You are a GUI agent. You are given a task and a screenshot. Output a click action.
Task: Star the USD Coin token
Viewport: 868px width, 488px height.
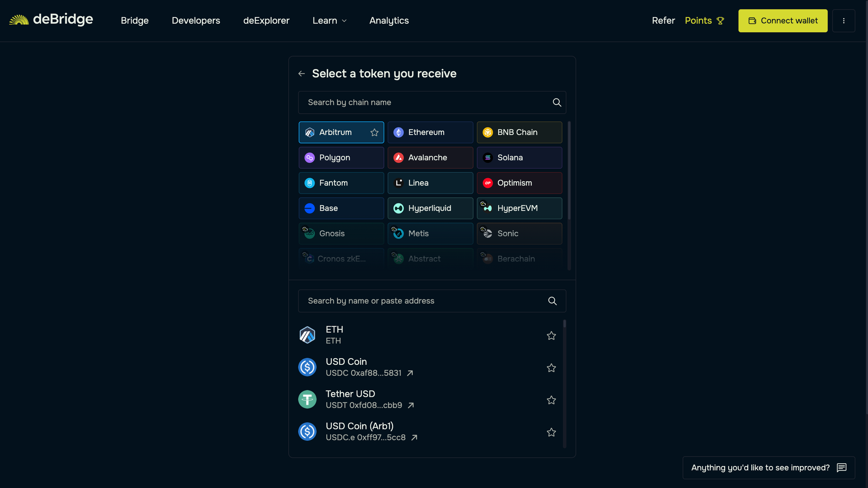tap(551, 367)
